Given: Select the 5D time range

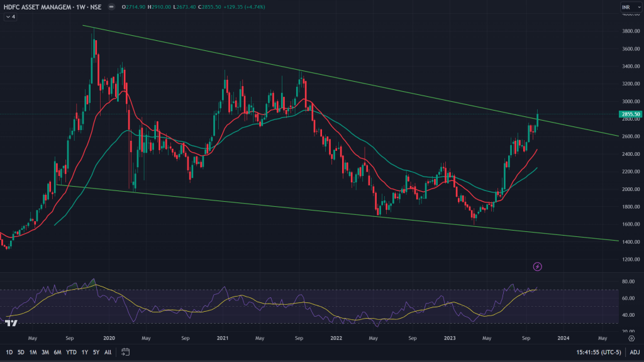Looking at the screenshot, I should coord(21,353).
